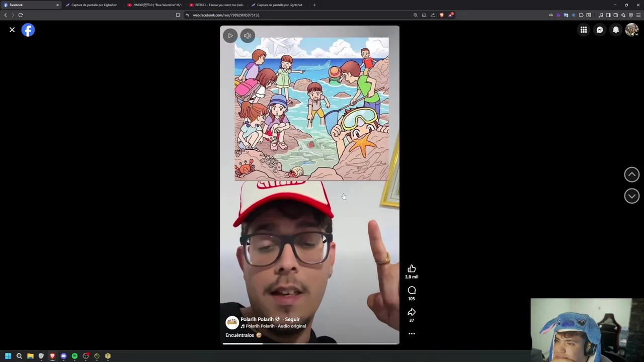The image size is (644, 362).
Task: Open the music note playlist icon
Action: pos(601,15)
